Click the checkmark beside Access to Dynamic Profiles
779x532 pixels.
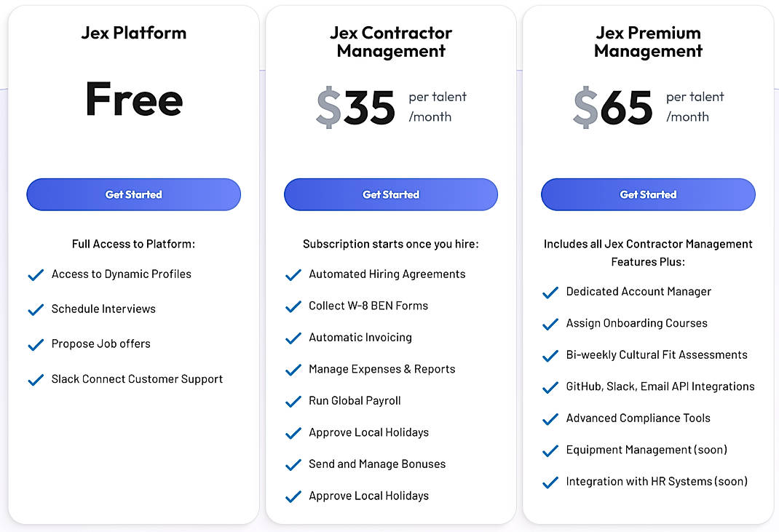(36, 275)
